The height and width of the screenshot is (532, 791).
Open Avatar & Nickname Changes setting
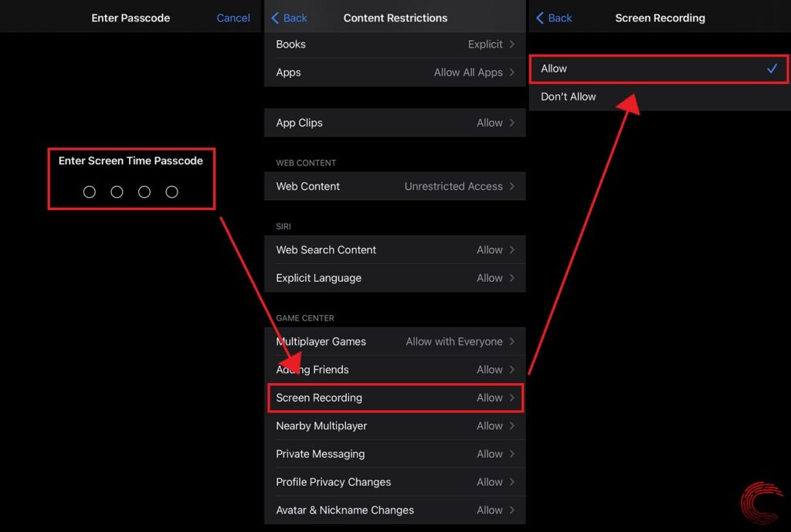395,510
